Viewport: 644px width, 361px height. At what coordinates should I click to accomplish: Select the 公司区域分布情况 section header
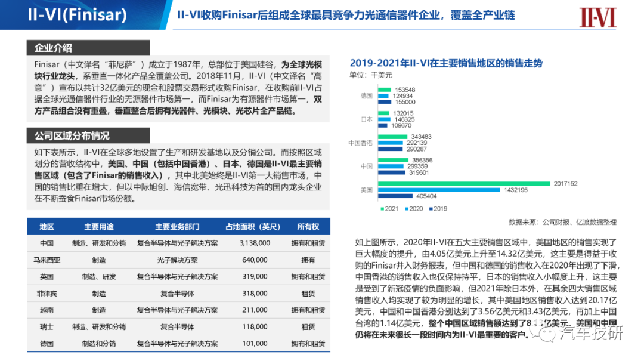[x=88, y=135]
